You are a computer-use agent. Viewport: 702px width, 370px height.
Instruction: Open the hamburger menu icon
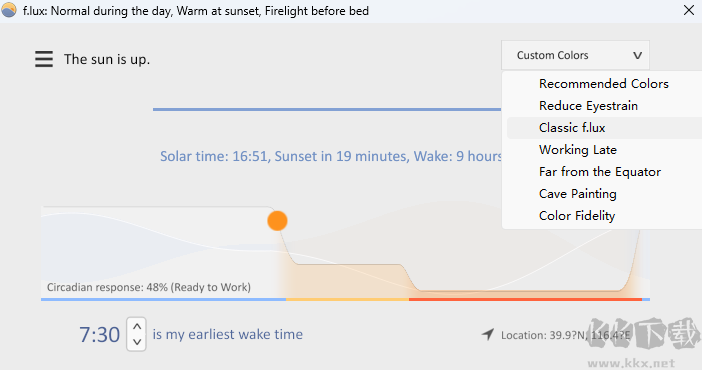(x=44, y=59)
